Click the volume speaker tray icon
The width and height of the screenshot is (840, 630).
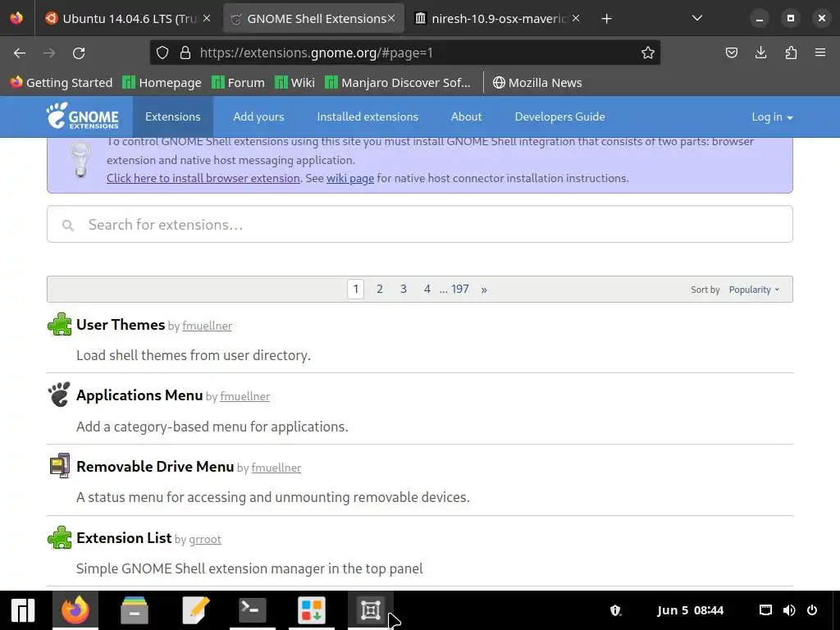click(789, 610)
